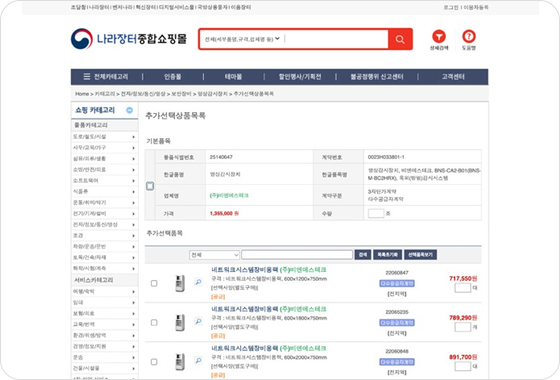Click the 영상감시장치 breadcrumb link

[212, 94]
